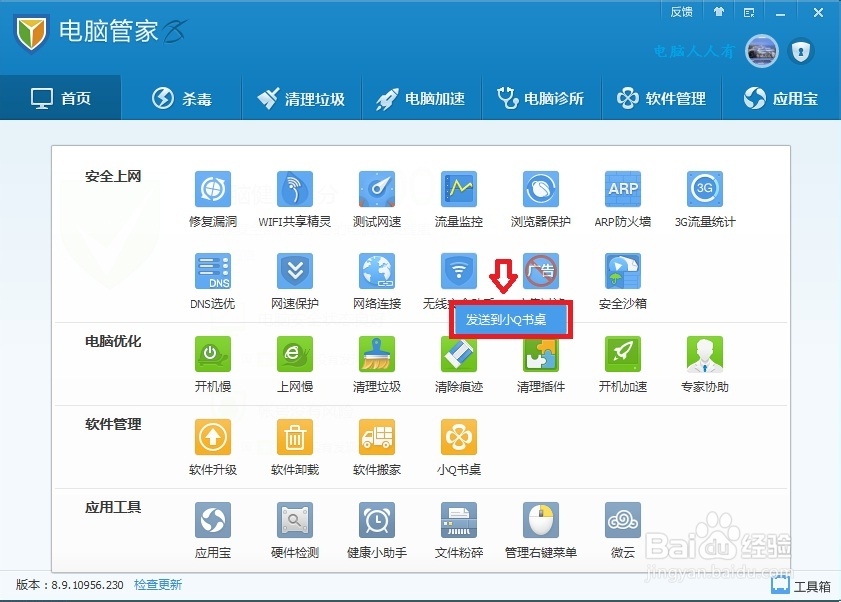Open 网络连接 globe icon
The height and width of the screenshot is (602, 841).
(x=377, y=271)
